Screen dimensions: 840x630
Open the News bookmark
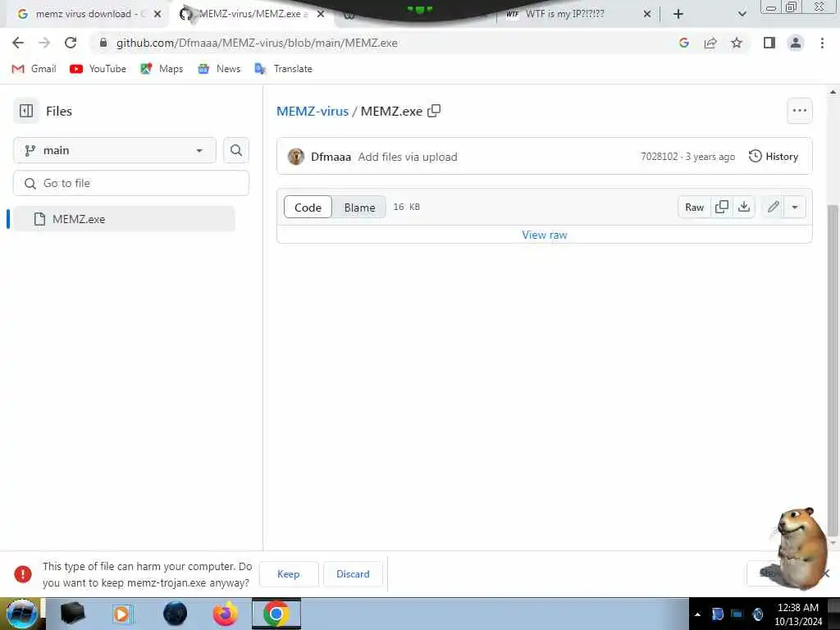point(219,69)
